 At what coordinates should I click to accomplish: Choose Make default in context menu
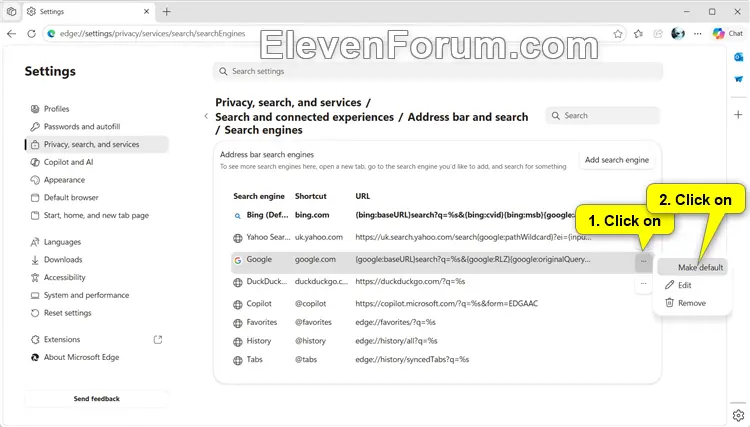[x=693, y=267]
